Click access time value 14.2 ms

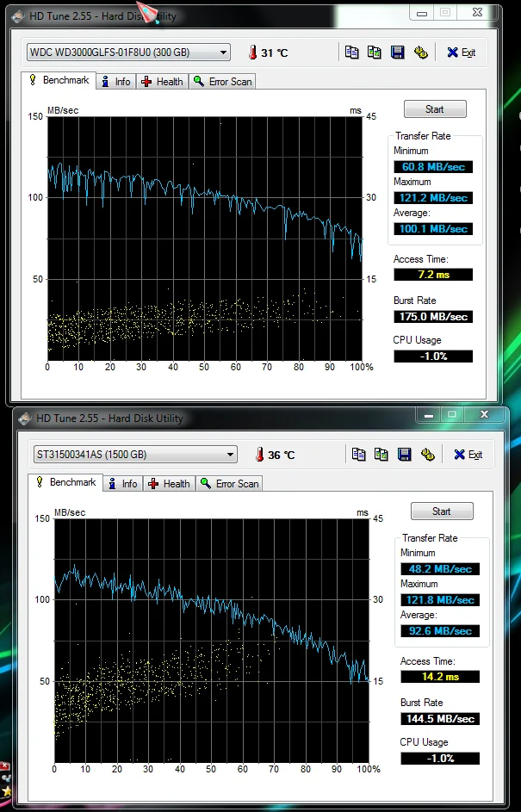[440, 676]
